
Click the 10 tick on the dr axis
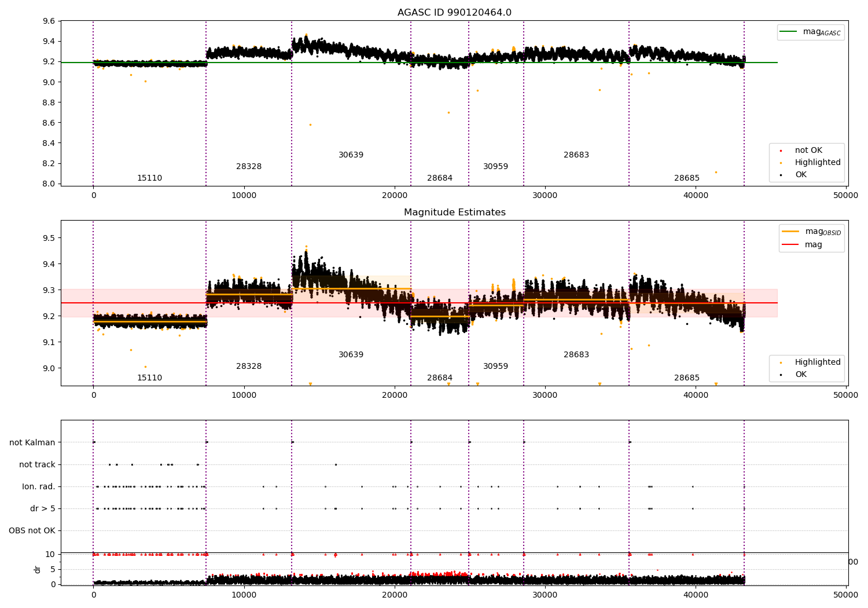(50, 554)
